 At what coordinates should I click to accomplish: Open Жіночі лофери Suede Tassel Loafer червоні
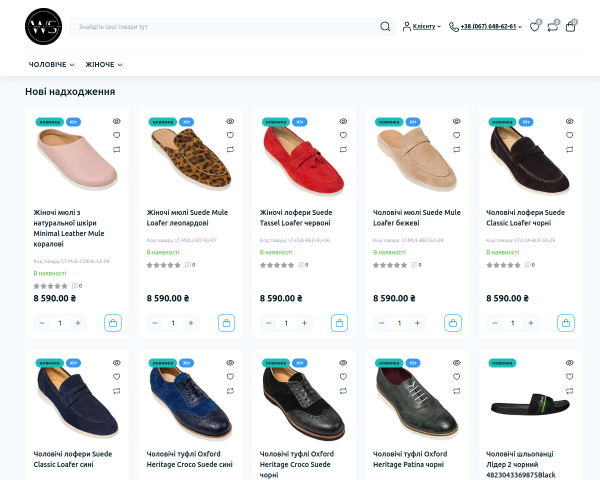[296, 218]
